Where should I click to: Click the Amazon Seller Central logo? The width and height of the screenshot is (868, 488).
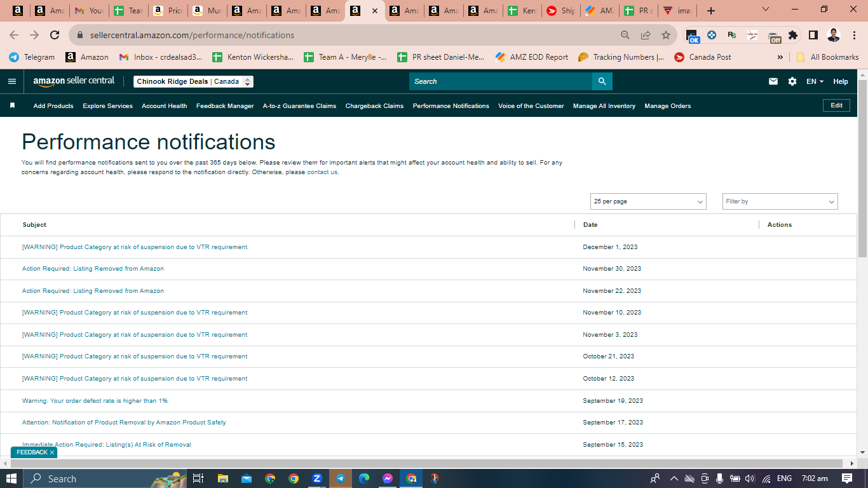pos(74,81)
